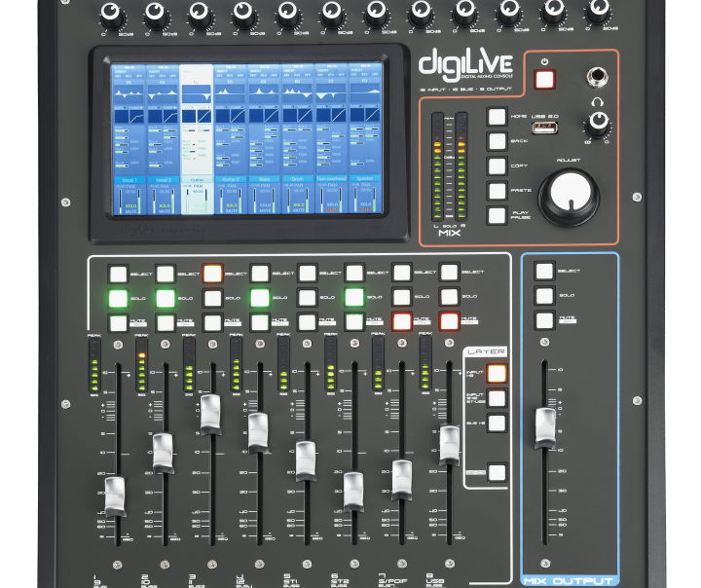Select the Vocal 1 channel on touchscreen
Image resolution: width=701 pixels, height=588 pixels.
tap(129, 180)
